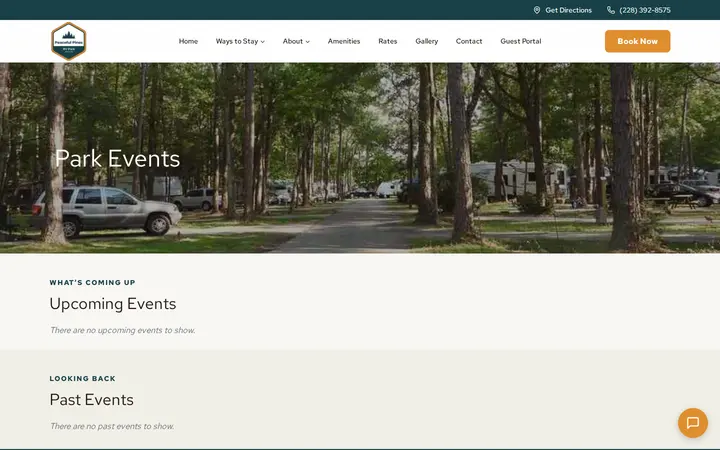Click the Park Events heading
Image resolution: width=720 pixels, height=450 pixels.
coord(118,158)
